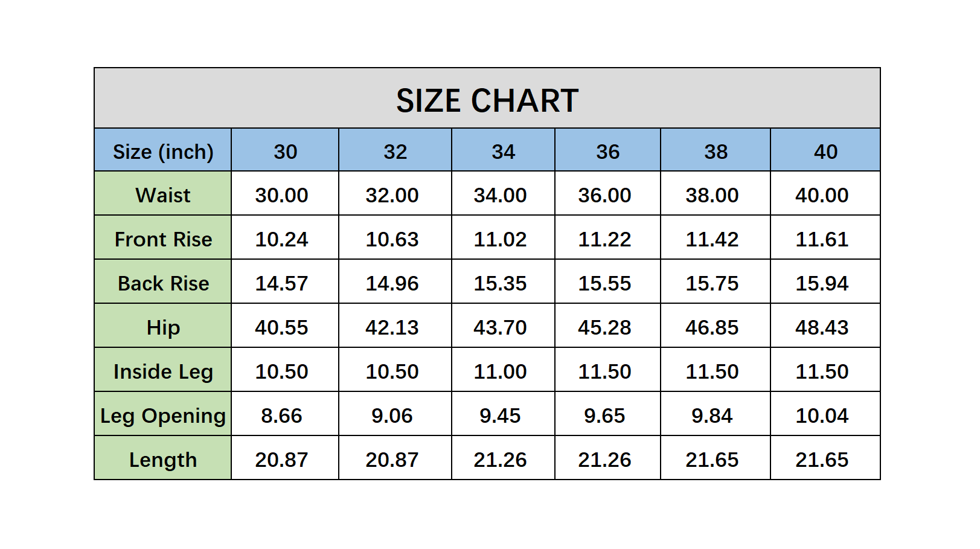Select the Length row label
The image size is (980, 549).
point(163,460)
